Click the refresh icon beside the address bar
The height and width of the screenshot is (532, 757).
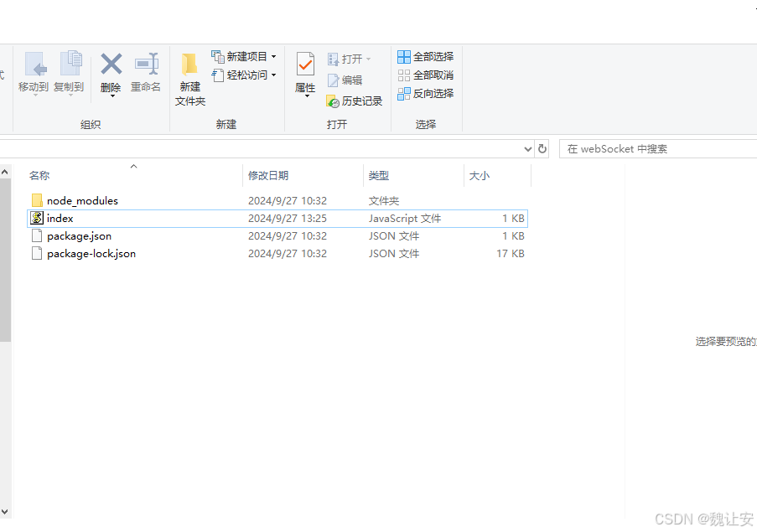(542, 148)
